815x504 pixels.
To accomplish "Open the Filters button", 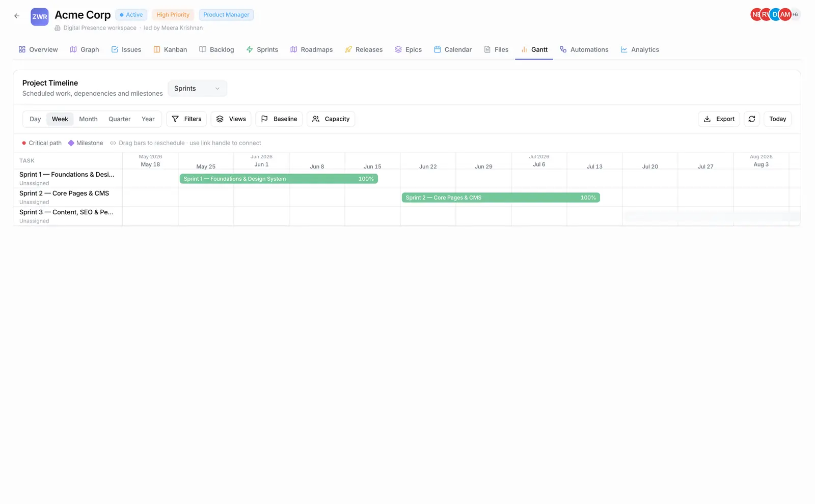I will (x=186, y=119).
